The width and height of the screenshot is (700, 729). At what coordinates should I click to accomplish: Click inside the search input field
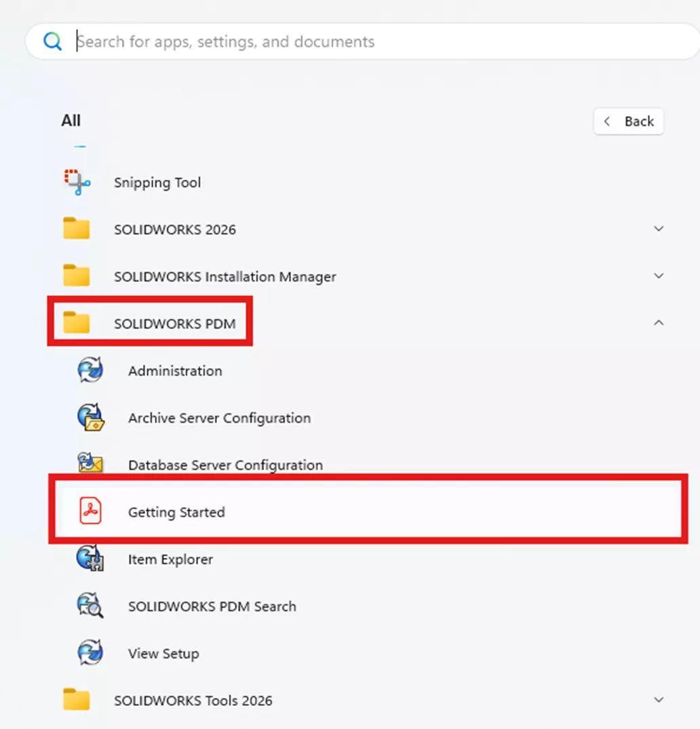click(x=271, y=41)
